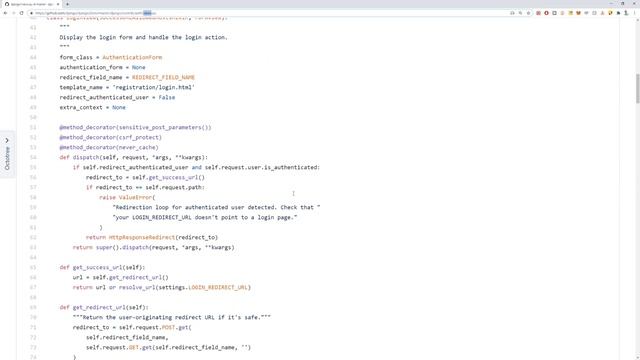Image resolution: width=640 pixels, height=360 pixels.
Task: Click sensitive_post_parameters decorator text
Action: coord(164,127)
